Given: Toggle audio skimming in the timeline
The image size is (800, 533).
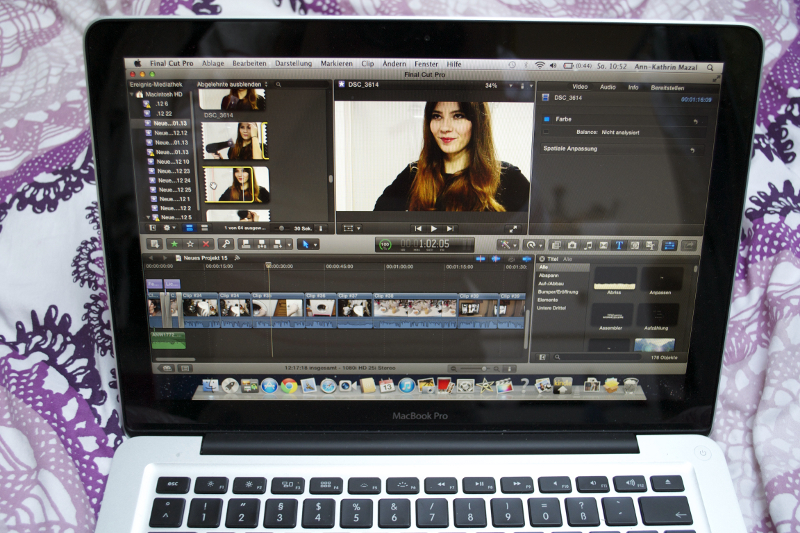Looking at the screenshot, I should (x=496, y=259).
